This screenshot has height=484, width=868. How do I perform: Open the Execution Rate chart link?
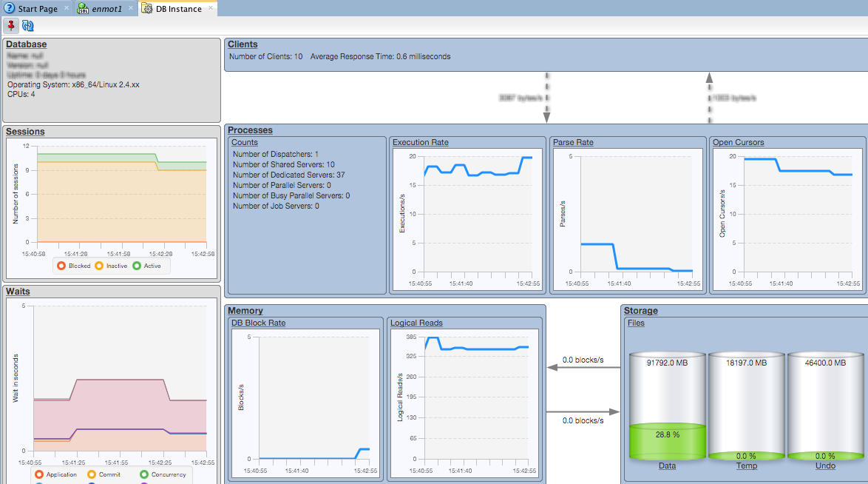coord(420,142)
